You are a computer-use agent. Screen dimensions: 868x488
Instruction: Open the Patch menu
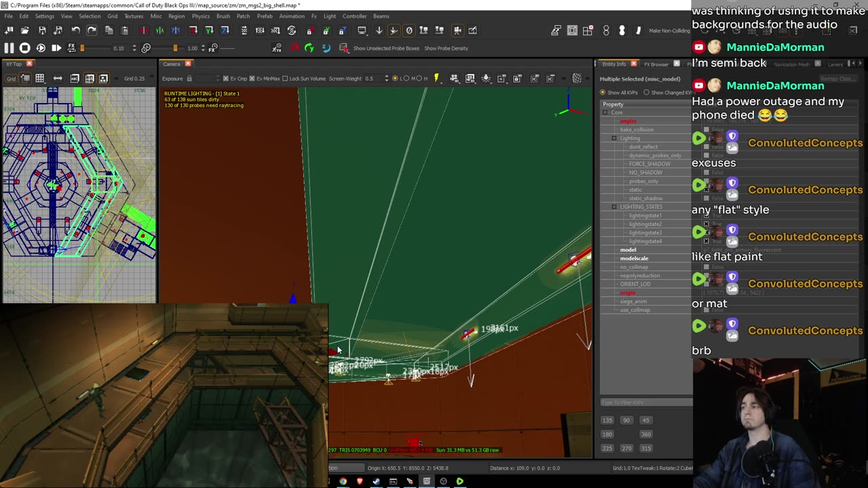point(243,16)
